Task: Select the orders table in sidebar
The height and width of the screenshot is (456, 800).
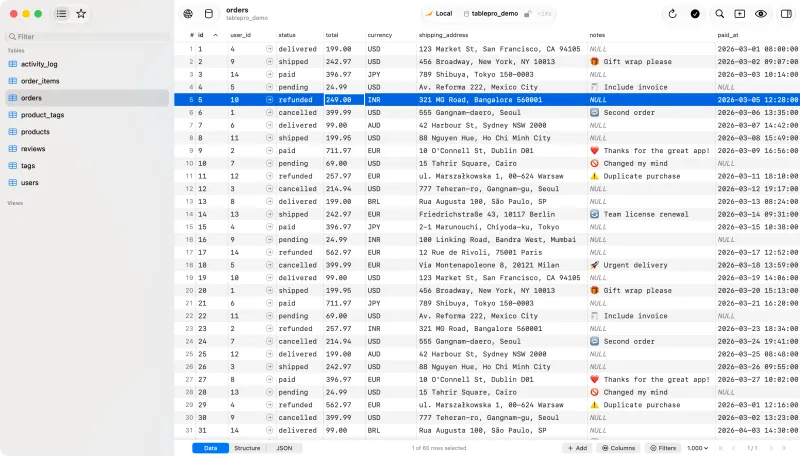Action: 87,98
